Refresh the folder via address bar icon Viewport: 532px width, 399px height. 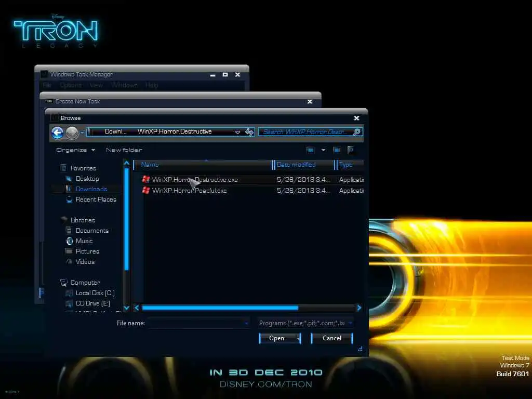point(249,132)
